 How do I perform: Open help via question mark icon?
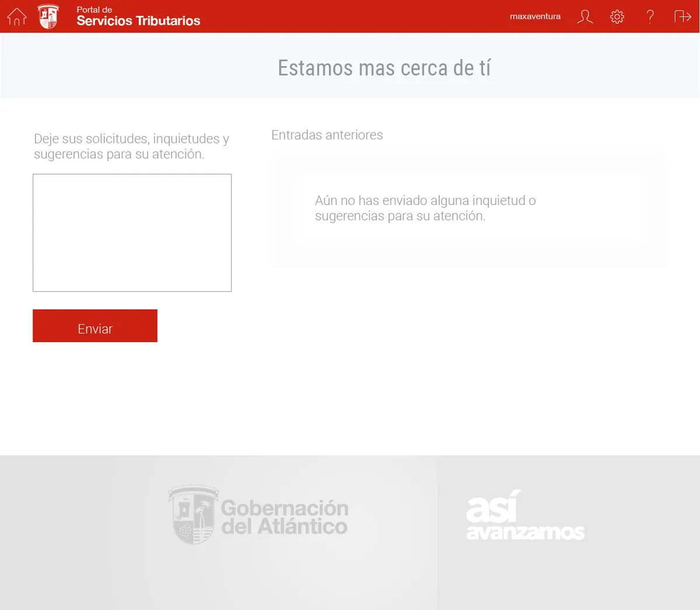coord(650,16)
